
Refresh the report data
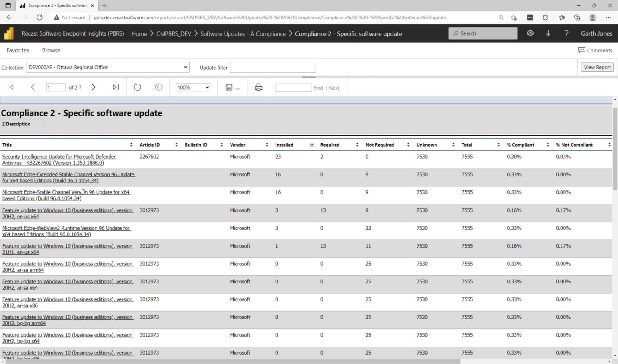pyautogui.click(x=137, y=87)
